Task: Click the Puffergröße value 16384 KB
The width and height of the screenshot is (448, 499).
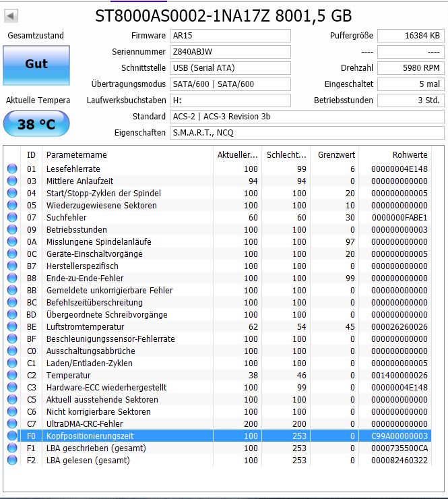Action: pyautogui.click(x=411, y=36)
